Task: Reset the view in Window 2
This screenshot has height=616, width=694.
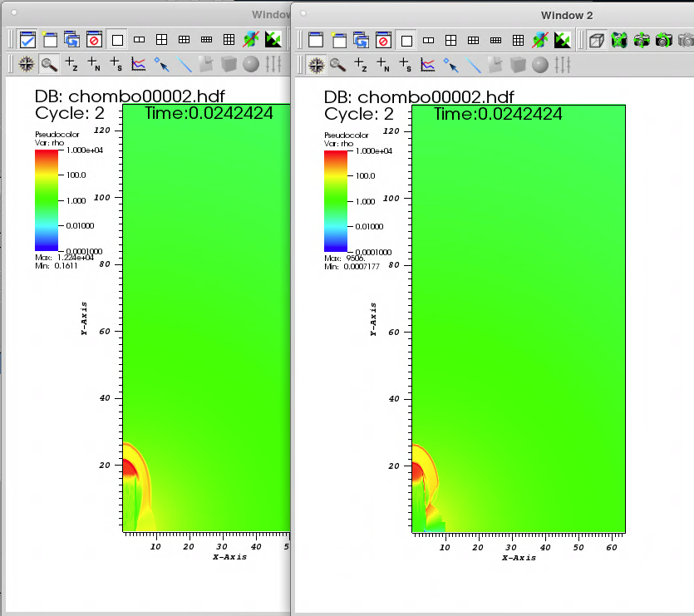Action: (619, 40)
